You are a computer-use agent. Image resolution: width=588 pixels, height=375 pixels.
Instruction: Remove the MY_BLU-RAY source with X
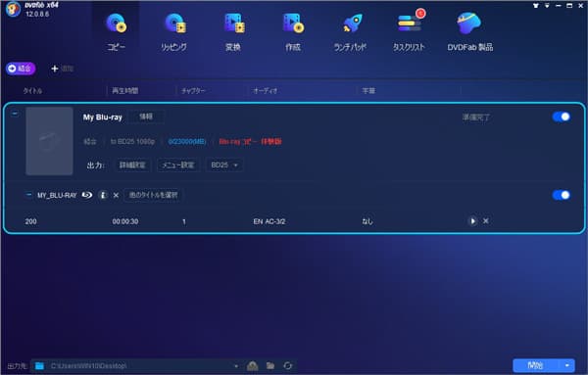point(116,195)
